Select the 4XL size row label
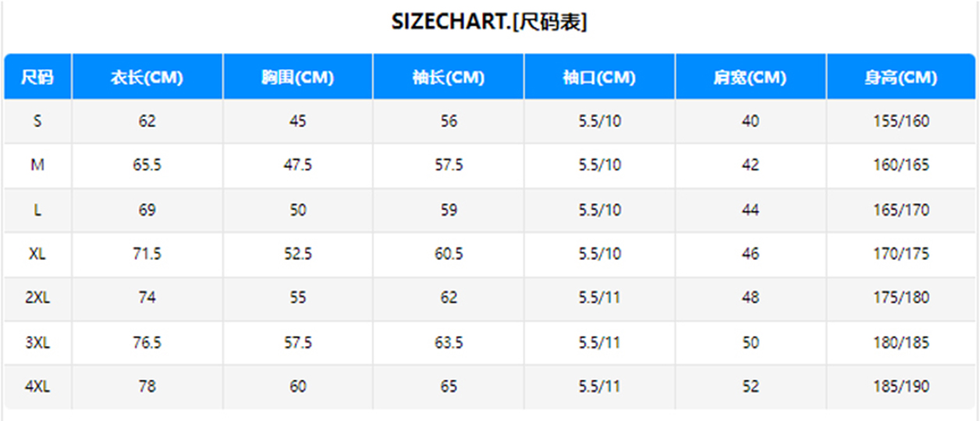This screenshot has height=421, width=980. (37, 387)
